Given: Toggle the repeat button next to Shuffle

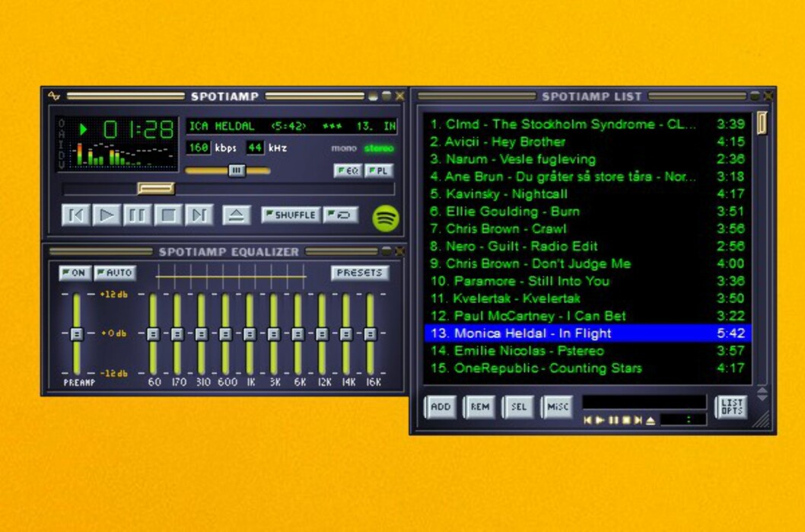Looking at the screenshot, I should pos(341,215).
